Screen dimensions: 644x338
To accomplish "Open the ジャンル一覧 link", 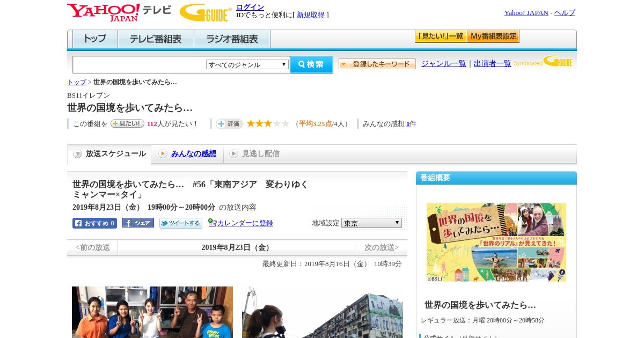I will [443, 63].
